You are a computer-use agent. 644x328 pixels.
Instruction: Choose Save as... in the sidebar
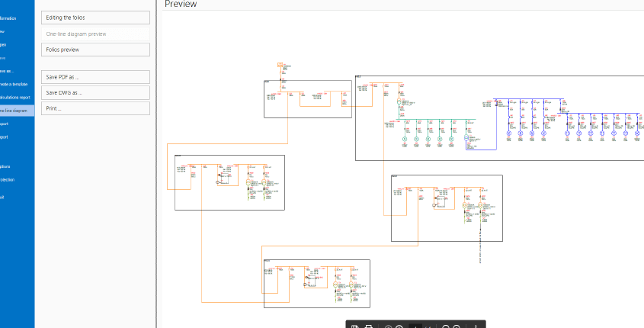click(7, 71)
